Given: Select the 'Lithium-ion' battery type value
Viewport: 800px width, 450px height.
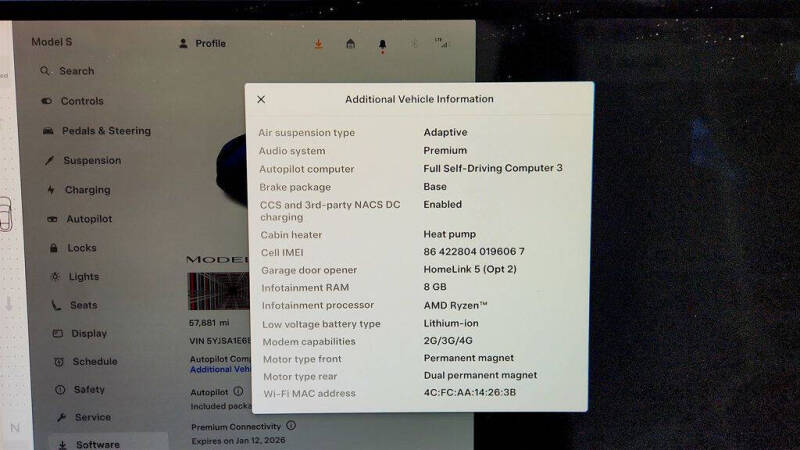Looking at the screenshot, I should (x=451, y=323).
